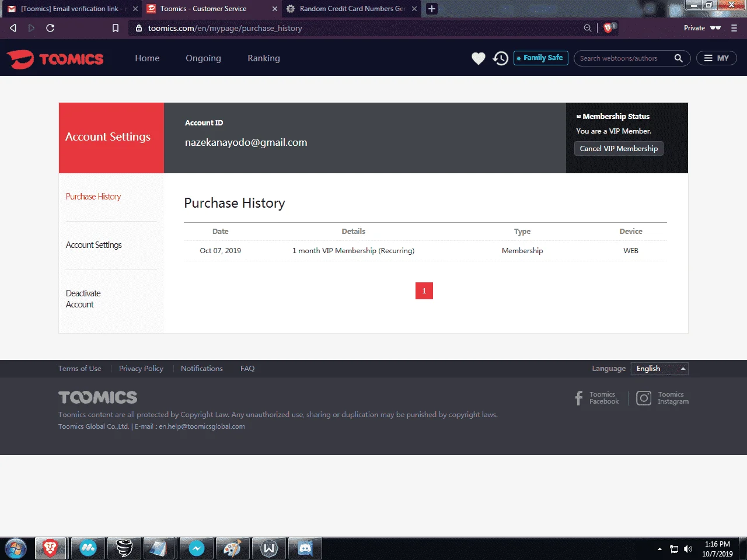Click the Membership type cell

point(522,251)
